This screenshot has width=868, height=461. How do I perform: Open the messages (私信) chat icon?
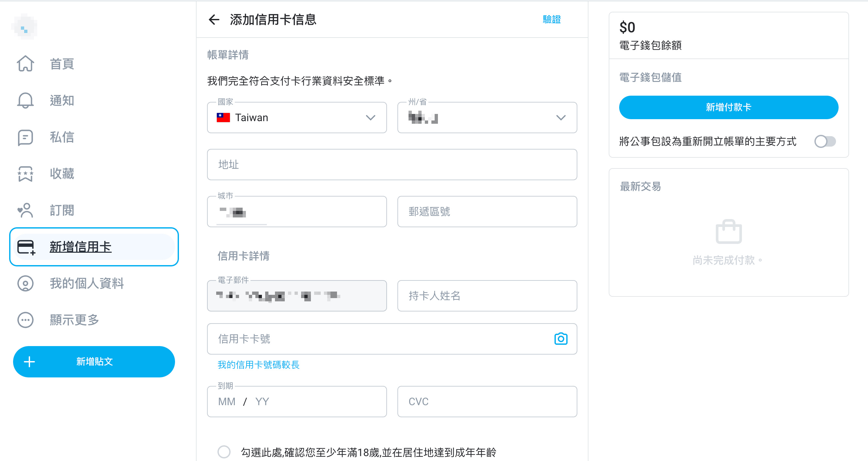25,137
